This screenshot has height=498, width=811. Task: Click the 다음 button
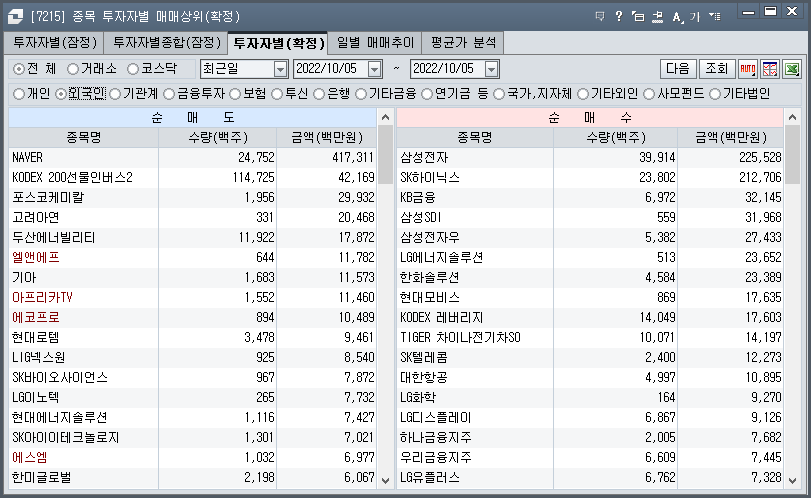[678, 69]
